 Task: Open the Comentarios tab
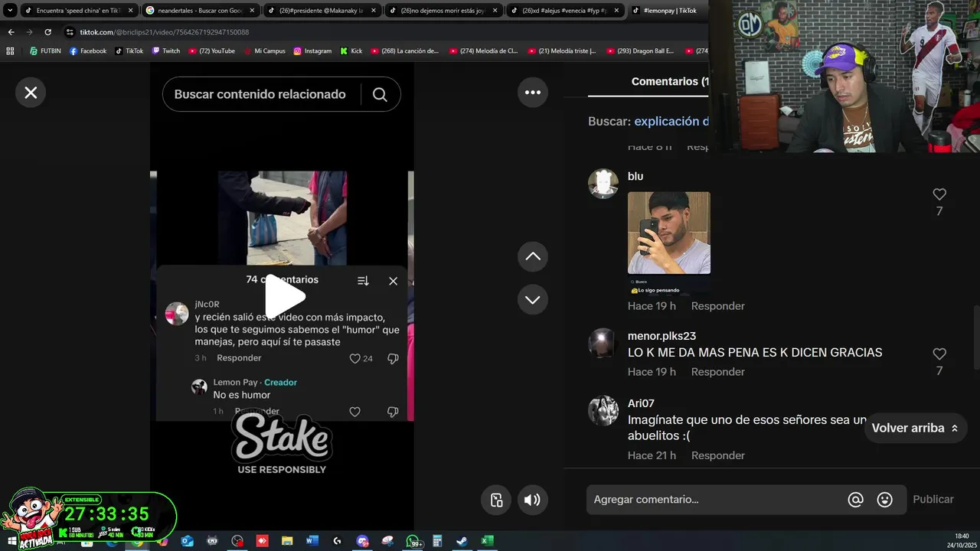coord(669,81)
